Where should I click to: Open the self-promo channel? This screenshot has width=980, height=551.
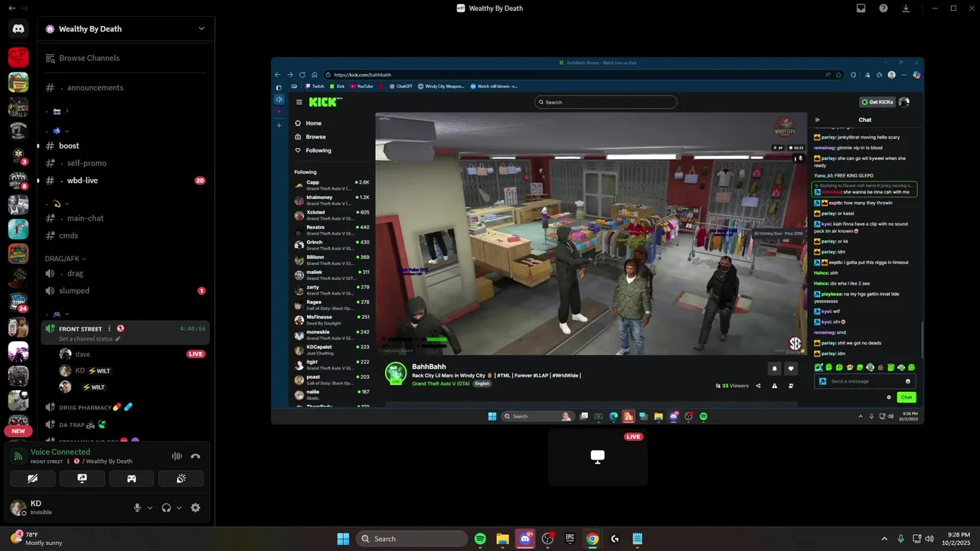(x=126, y=163)
